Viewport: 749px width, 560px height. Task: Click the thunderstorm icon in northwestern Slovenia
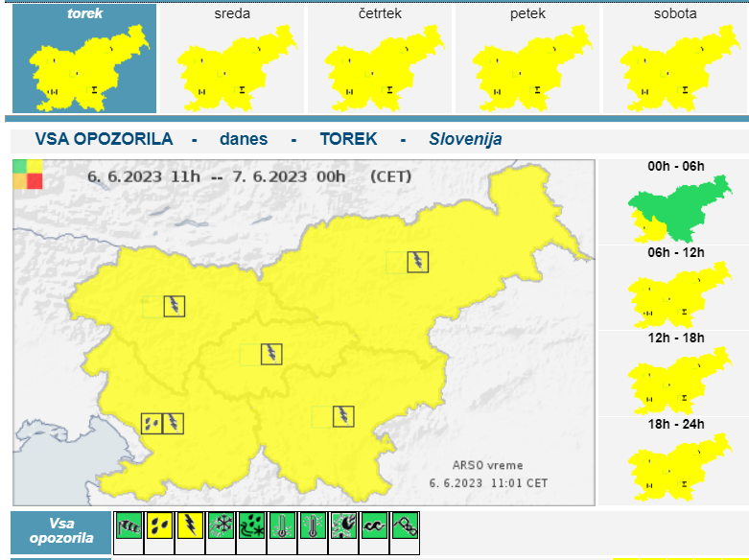[x=174, y=306]
